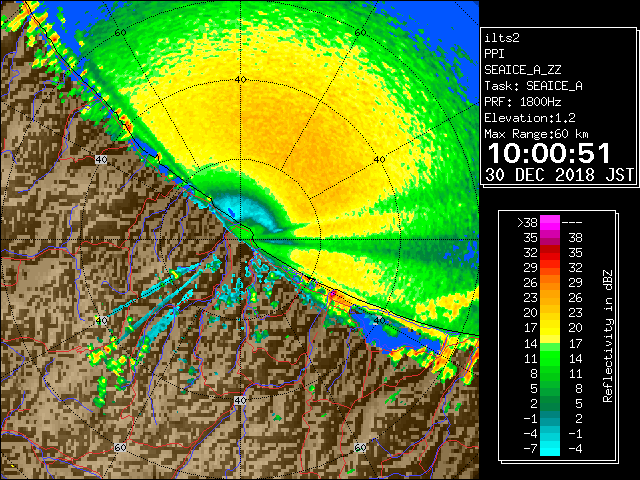The width and height of the screenshot is (640, 480).
Task: Click the '40' range label due south of radar
Action: click(x=240, y=400)
